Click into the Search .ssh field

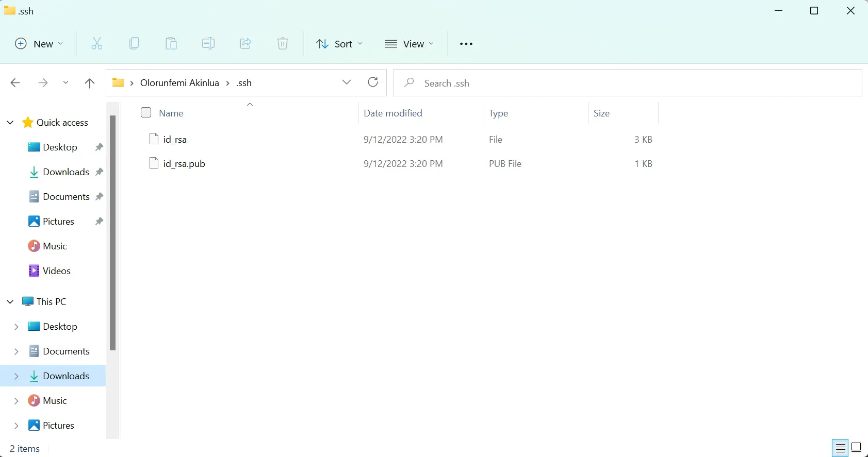point(628,83)
